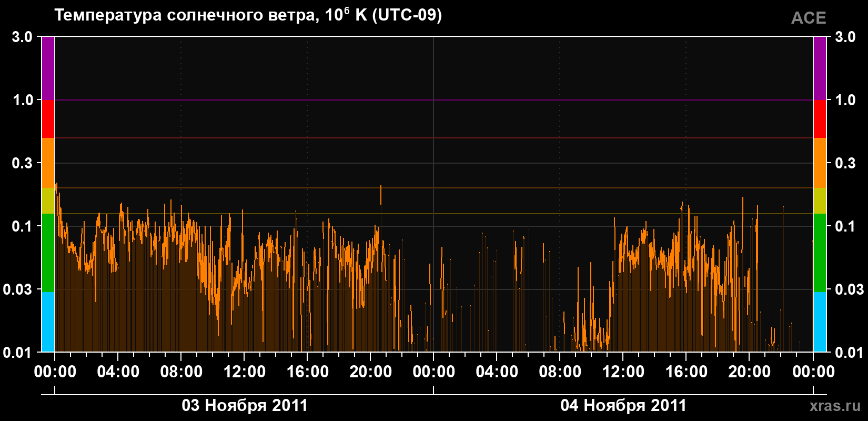Image resolution: width=868 pixels, height=421 pixels.
Task: Pick the yellow band on left color scale
Action: [x=48, y=201]
